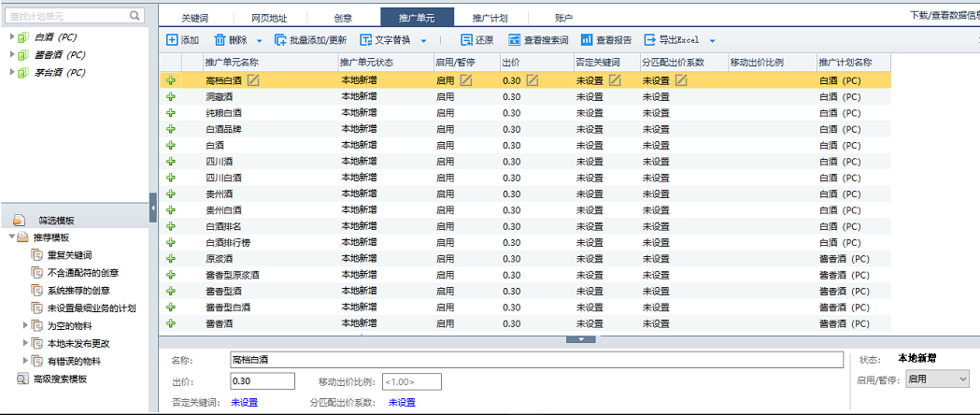The width and height of the screenshot is (980, 415).
Task: Click the 添加 (Add) toolbar icon
Action: pyautogui.click(x=172, y=40)
